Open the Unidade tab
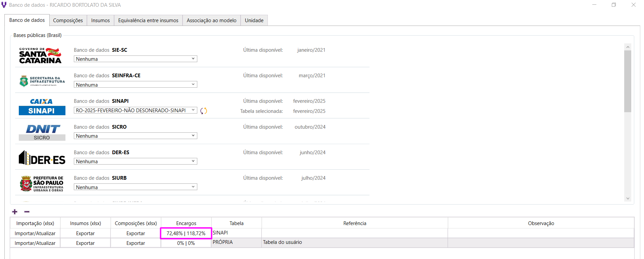The image size is (644, 259). pos(254,20)
